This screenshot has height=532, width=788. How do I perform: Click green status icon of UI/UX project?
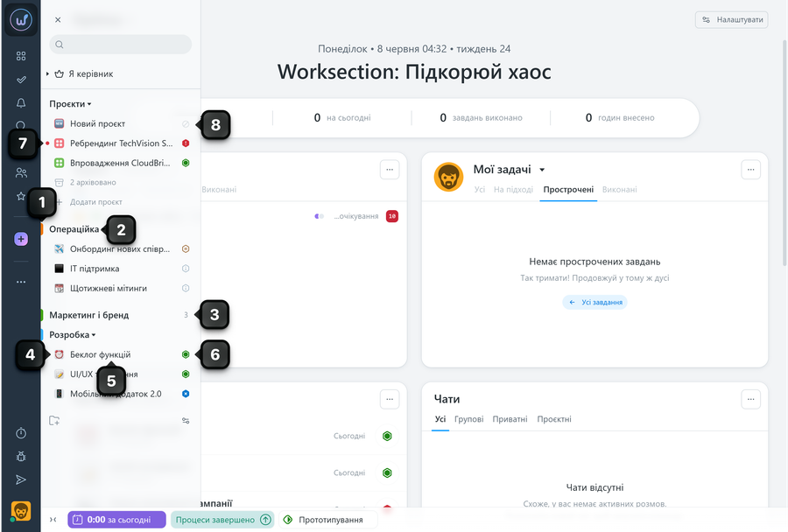(x=186, y=374)
